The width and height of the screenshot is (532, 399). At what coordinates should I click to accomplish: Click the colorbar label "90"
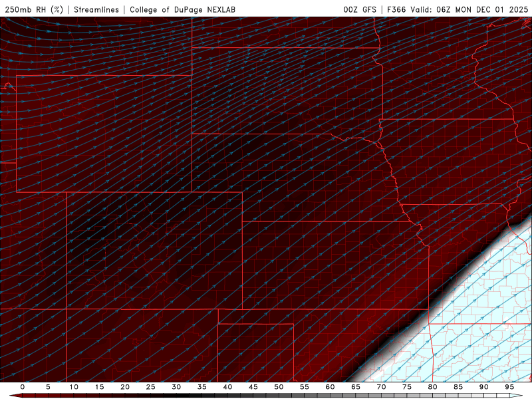(483, 387)
